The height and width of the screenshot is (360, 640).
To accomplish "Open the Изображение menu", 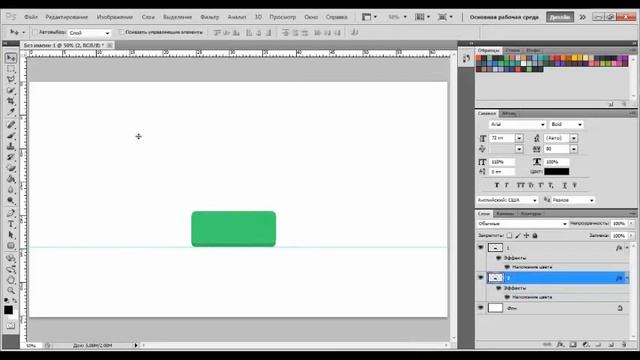I will pos(115,17).
